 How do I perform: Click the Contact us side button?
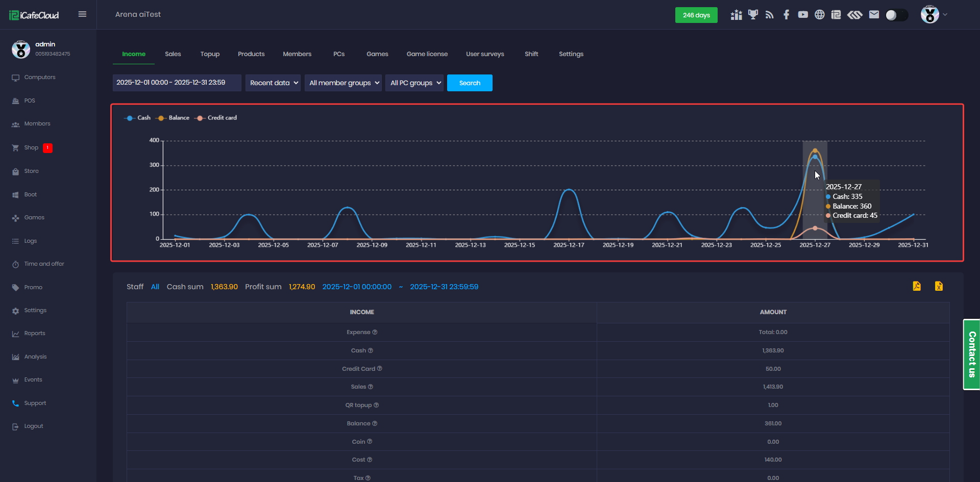pos(971,354)
